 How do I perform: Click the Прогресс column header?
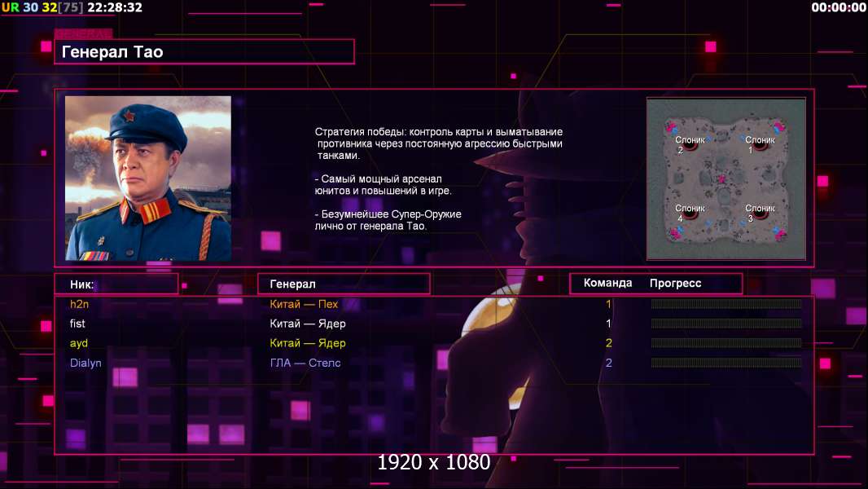point(675,283)
